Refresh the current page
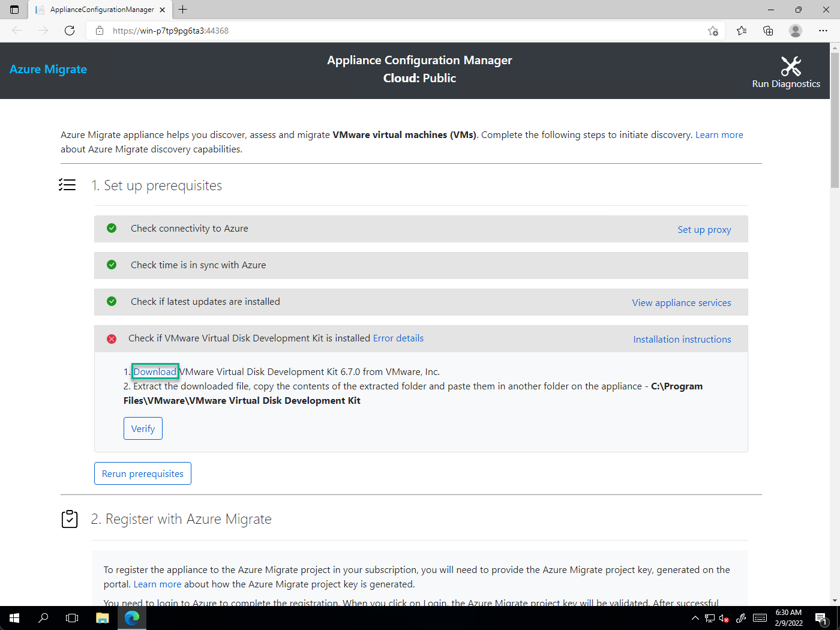840x630 pixels. (70, 31)
